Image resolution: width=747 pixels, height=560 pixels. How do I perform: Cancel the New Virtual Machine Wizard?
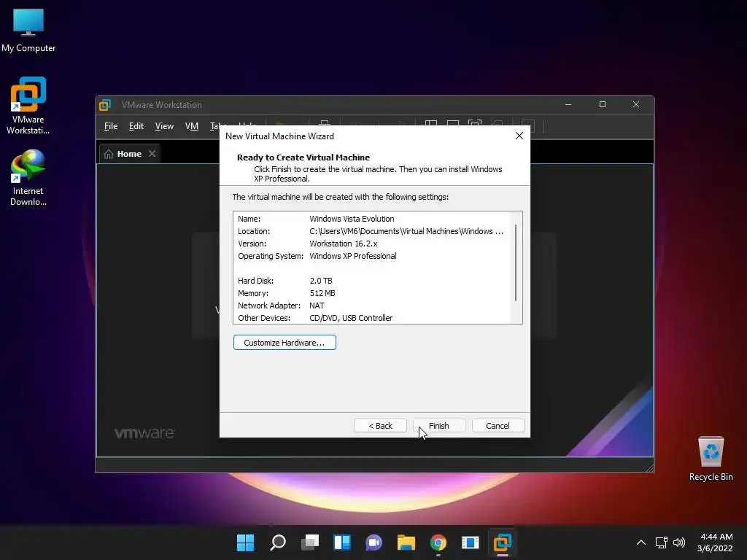click(x=498, y=426)
